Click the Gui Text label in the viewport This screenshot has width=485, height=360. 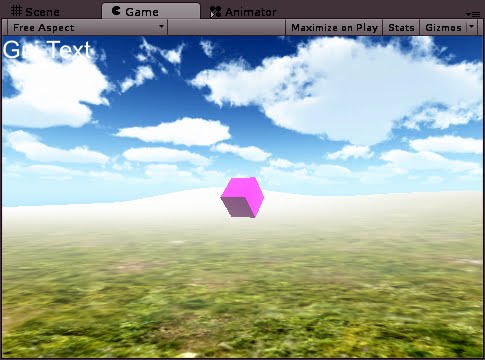point(47,50)
